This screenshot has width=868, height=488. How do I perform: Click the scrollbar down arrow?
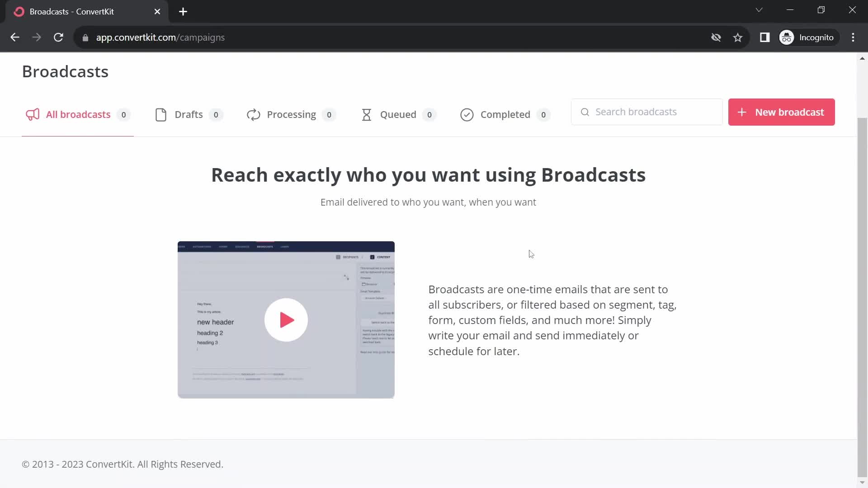[x=862, y=482]
